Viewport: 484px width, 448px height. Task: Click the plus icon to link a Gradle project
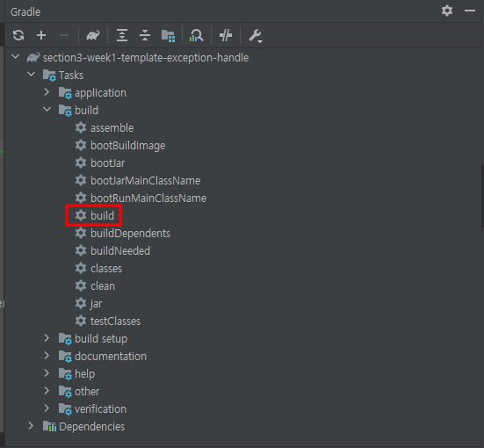(x=41, y=35)
